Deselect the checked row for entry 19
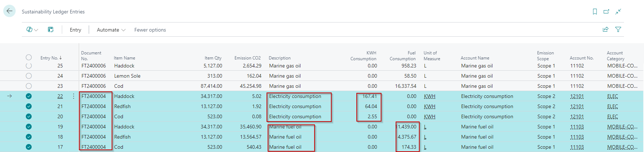The height and width of the screenshot is (152, 644). tap(29, 127)
